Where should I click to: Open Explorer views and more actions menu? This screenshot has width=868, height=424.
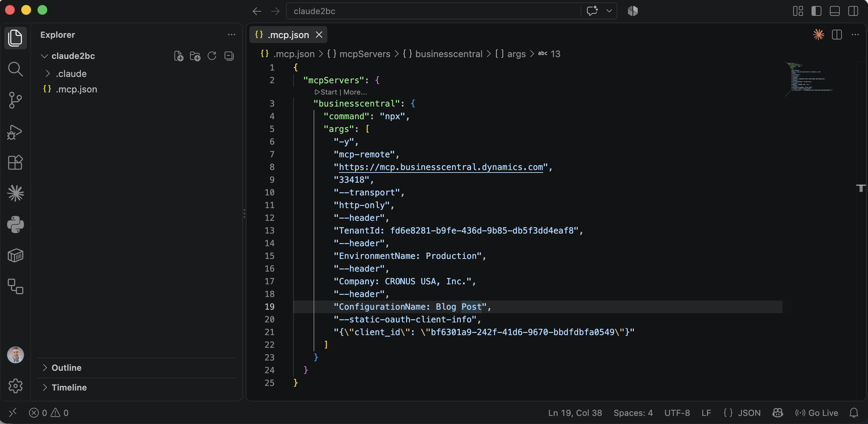coord(231,35)
